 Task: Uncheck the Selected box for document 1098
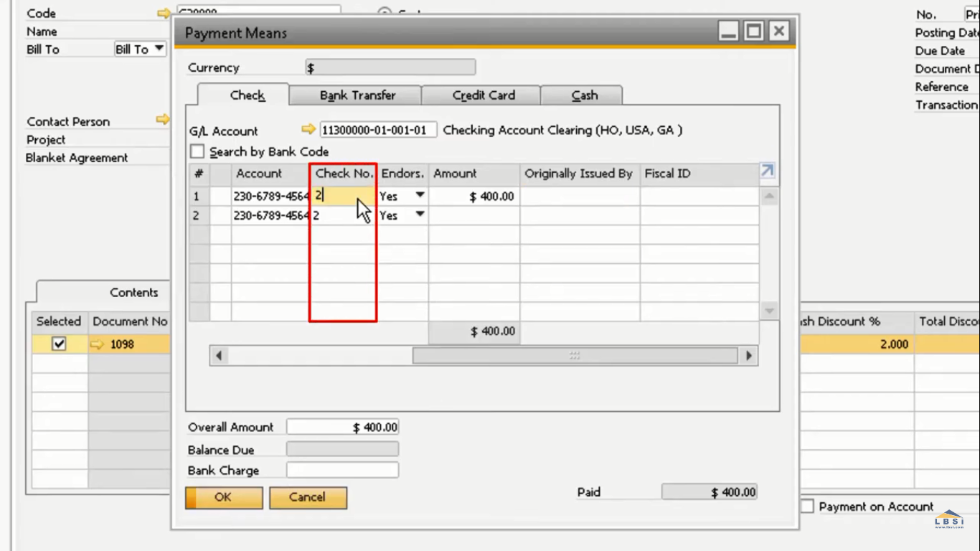(58, 344)
